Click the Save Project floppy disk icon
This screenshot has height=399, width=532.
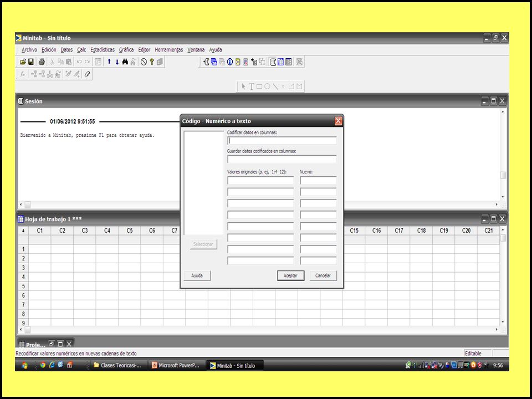31,62
